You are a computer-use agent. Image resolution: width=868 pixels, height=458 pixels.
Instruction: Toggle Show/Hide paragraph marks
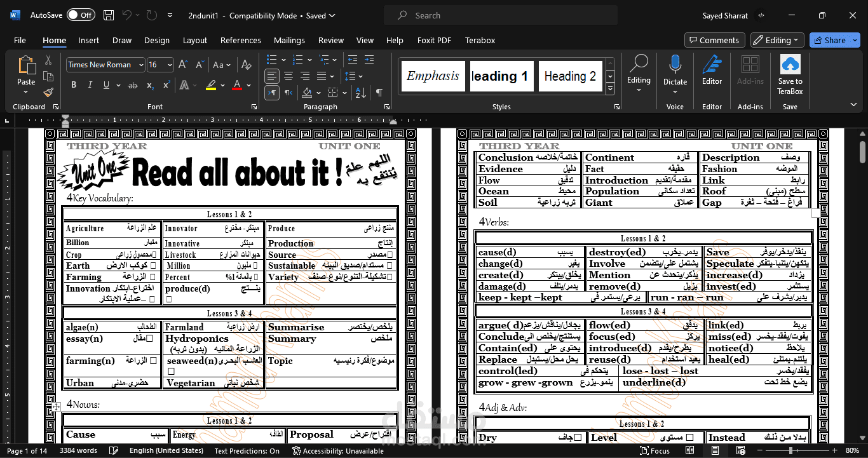(379, 93)
